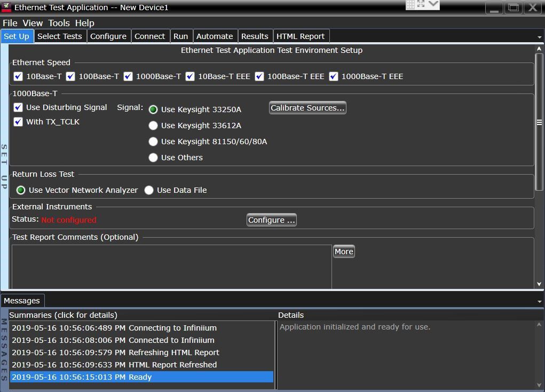Select the Use Keysight 33612A radio button

[x=153, y=126]
